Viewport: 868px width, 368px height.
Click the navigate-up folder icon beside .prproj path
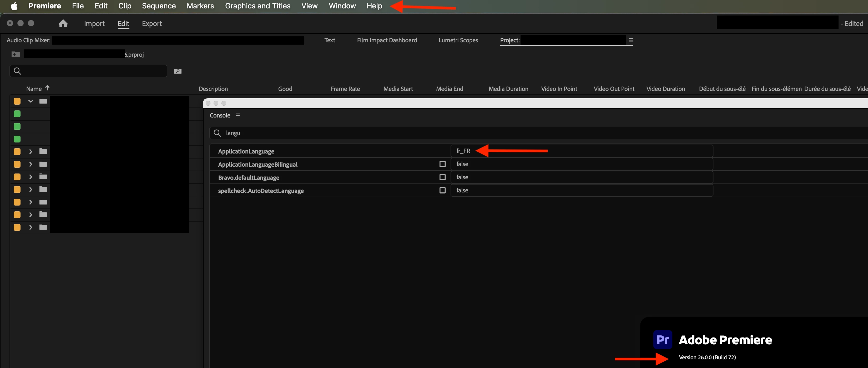pos(16,54)
